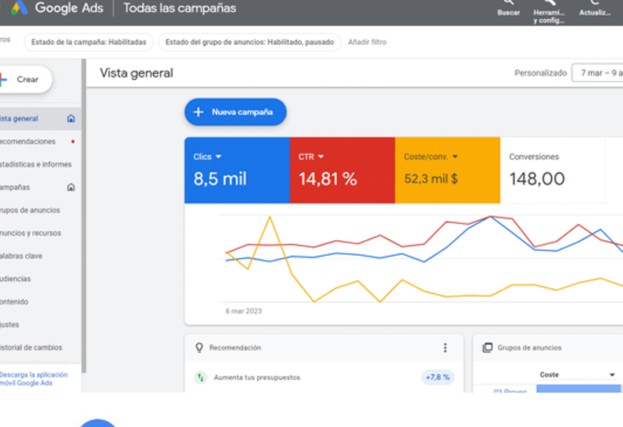This screenshot has width=623, height=427.
Task: Click the Crear button
Action: (25, 79)
